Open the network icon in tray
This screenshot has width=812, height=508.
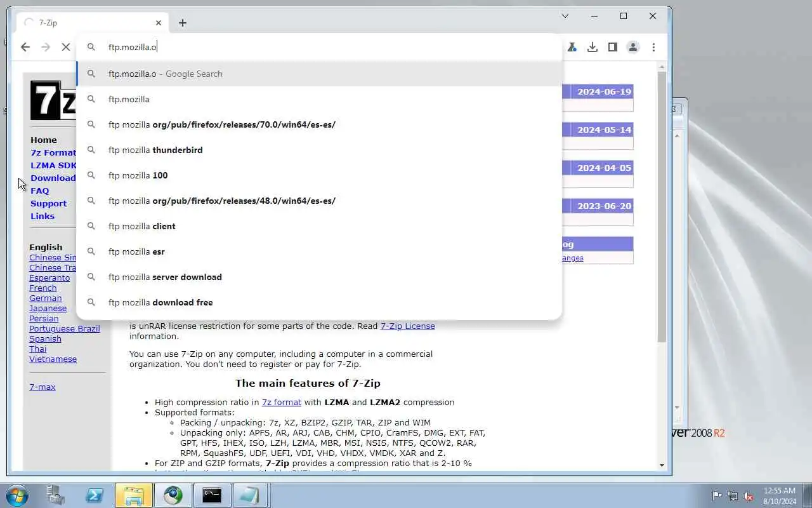[x=733, y=495]
